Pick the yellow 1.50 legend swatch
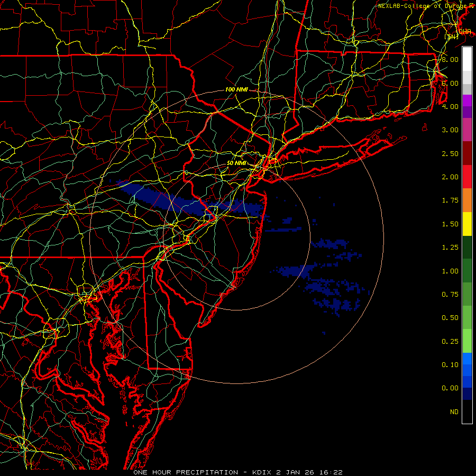This screenshot has height=476, width=476. point(467,224)
